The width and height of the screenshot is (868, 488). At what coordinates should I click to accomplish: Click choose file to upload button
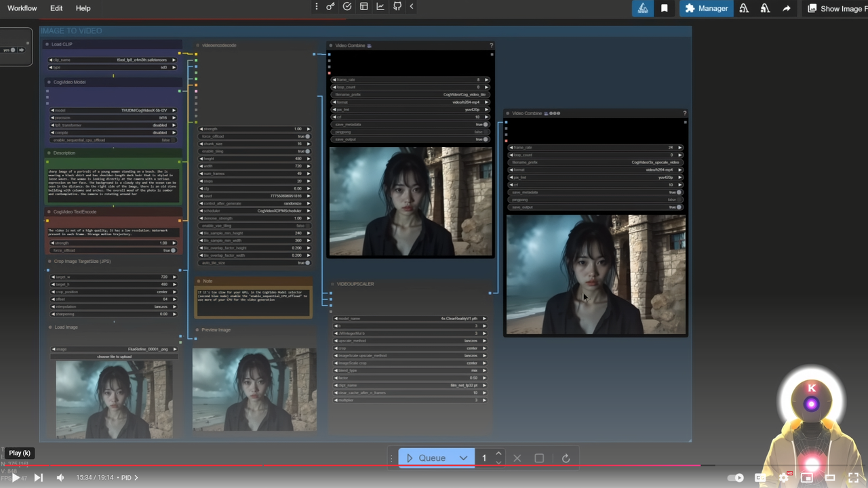tap(114, 357)
